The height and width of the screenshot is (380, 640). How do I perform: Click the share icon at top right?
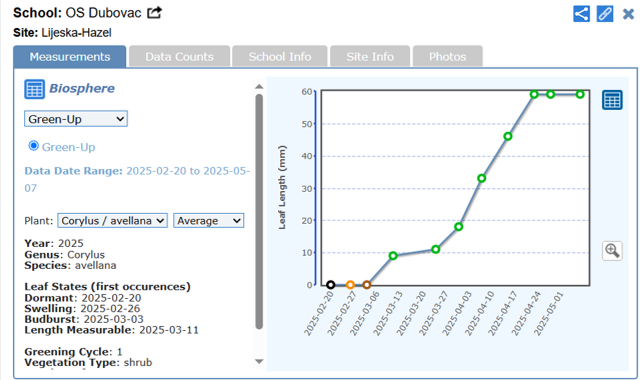pos(581,13)
